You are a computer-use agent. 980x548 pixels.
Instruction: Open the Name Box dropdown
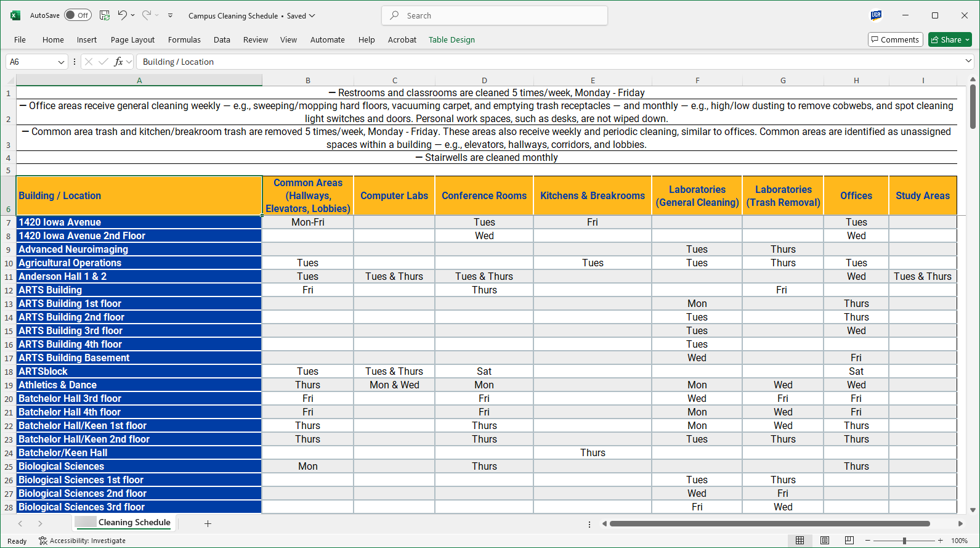61,62
